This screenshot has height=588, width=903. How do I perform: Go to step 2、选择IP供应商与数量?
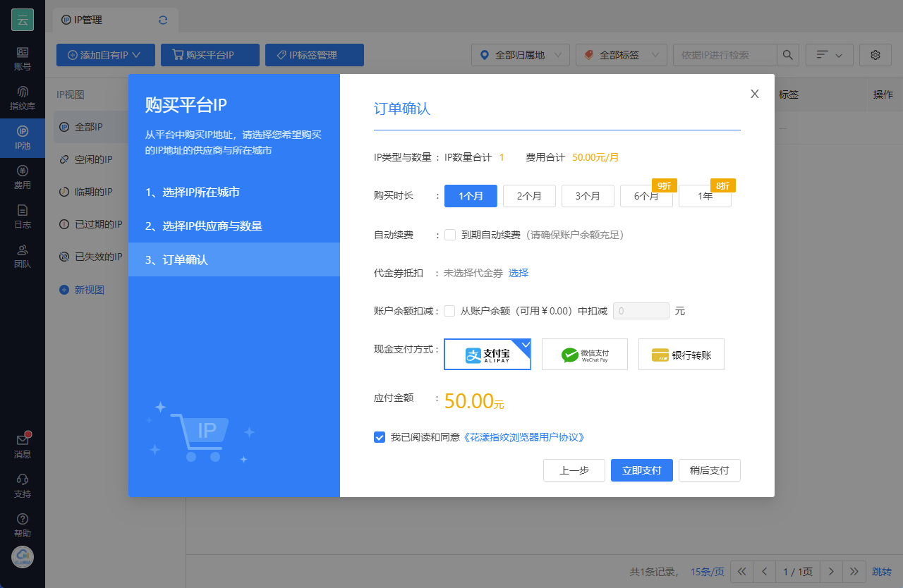[234, 226]
